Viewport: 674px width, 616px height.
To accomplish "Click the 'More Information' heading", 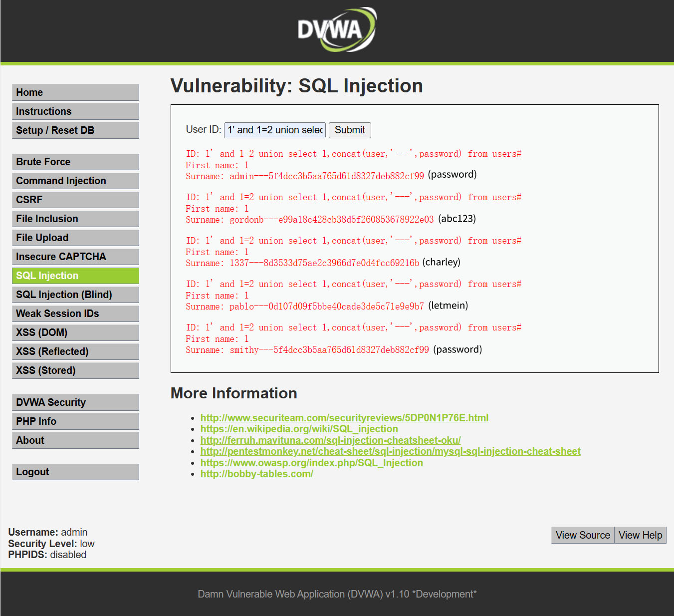I will click(234, 393).
